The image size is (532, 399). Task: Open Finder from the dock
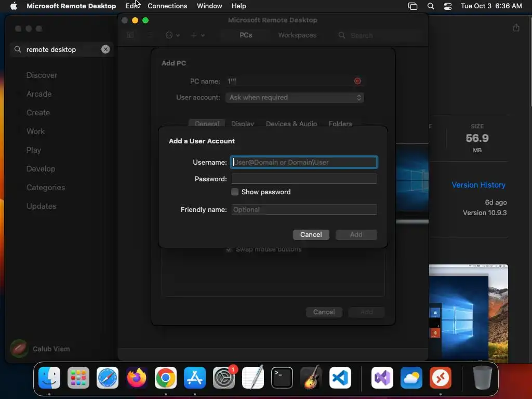[49, 378]
